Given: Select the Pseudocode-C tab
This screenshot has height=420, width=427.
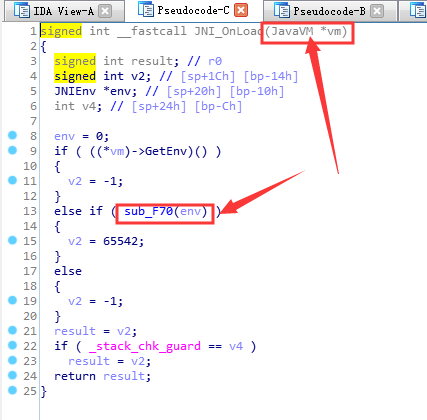Looking at the screenshot, I should coord(193,11).
